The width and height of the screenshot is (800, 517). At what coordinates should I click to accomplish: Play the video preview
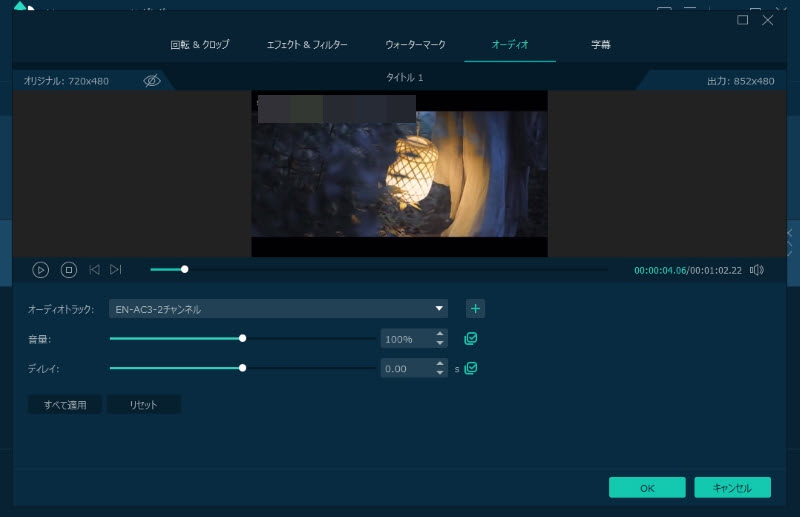tap(41, 269)
